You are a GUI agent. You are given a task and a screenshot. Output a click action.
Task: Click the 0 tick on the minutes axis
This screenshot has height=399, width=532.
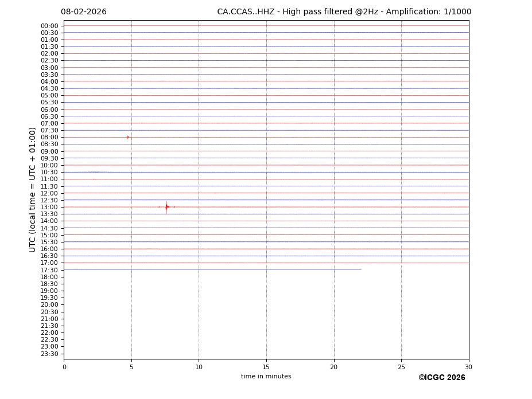(64, 367)
